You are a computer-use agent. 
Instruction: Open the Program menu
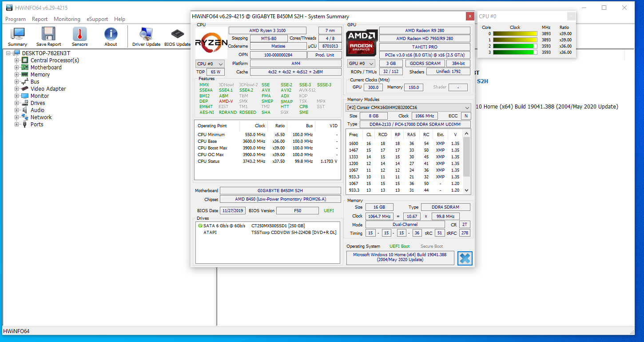click(x=16, y=19)
